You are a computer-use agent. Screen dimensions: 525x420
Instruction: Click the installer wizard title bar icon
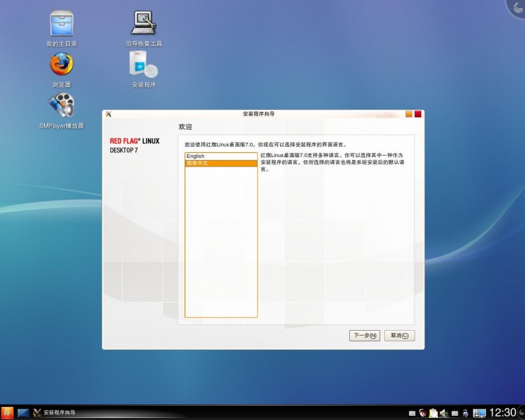[x=108, y=114]
